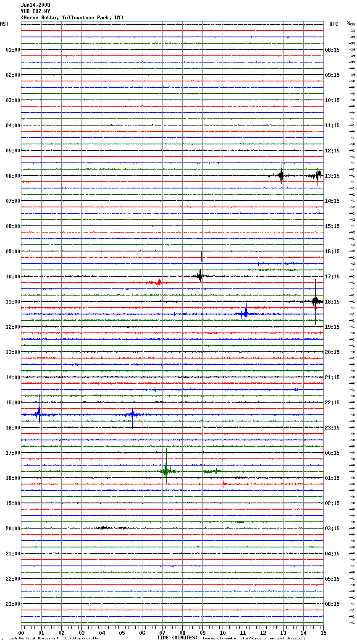The width and height of the screenshot is (357, 644).
Task: Click black burst at end of 11:00 trace
Action: (x=315, y=301)
